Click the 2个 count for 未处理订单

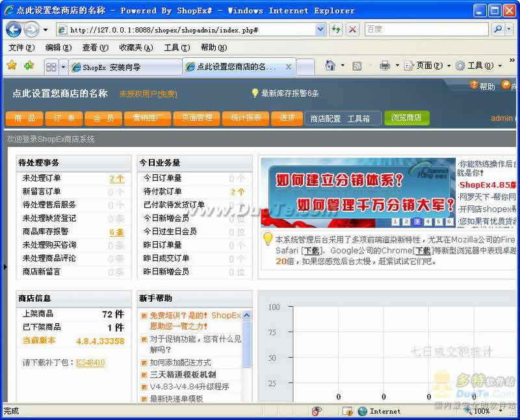click(117, 179)
